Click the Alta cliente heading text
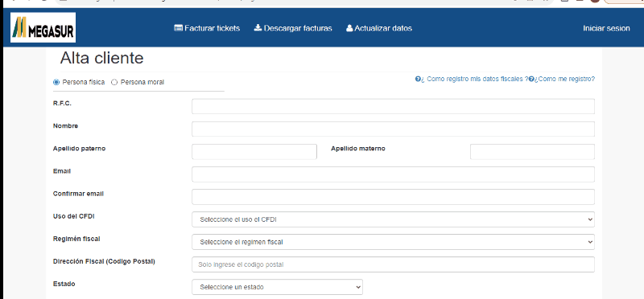Image resolution: width=644 pixels, height=299 pixels. click(102, 58)
